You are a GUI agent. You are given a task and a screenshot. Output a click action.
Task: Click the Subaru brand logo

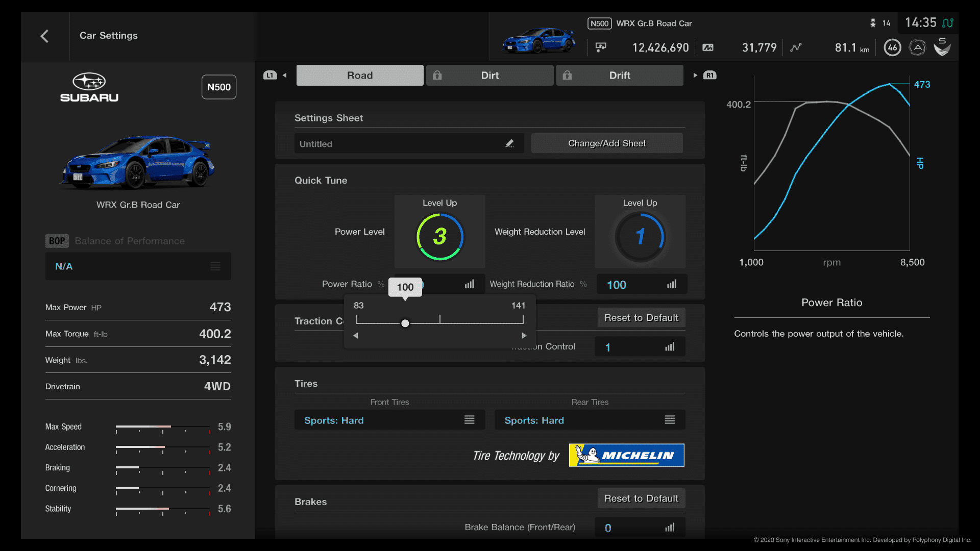(x=89, y=87)
